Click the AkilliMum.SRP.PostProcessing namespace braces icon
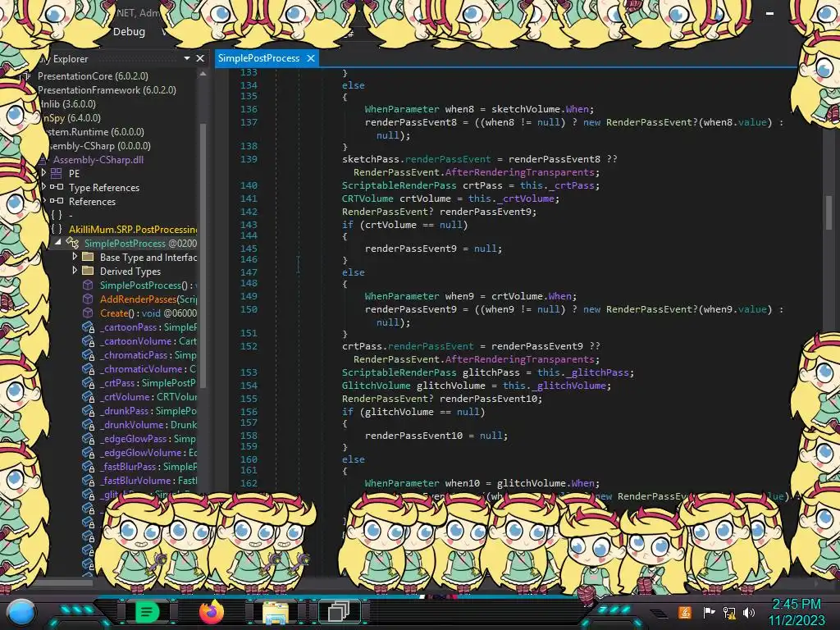This screenshot has width=840, height=630. point(57,230)
